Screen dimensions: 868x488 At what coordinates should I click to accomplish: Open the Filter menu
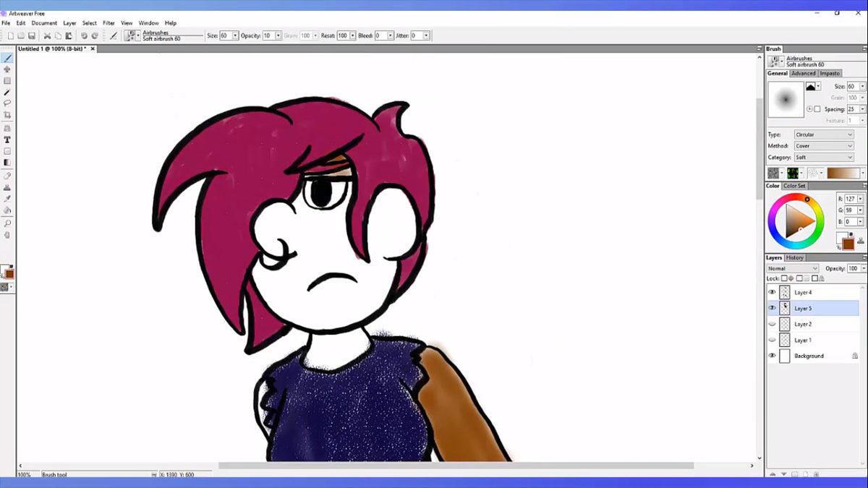(109, 23)
